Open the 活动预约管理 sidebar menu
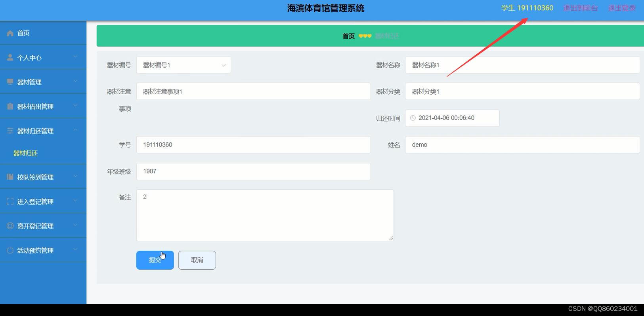644x316 pixels. coord(43,250)
